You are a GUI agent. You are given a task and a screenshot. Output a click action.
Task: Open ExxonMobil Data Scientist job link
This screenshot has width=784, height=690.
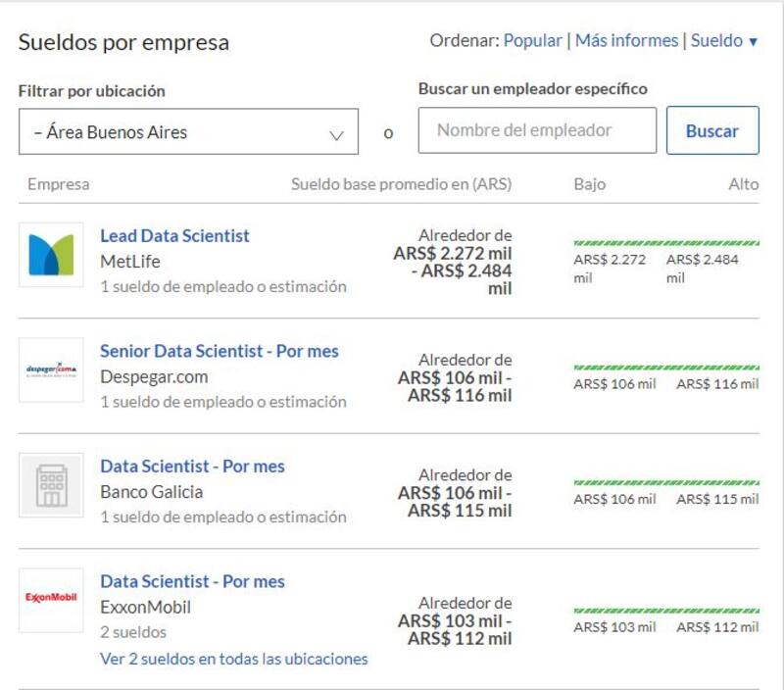192,581
